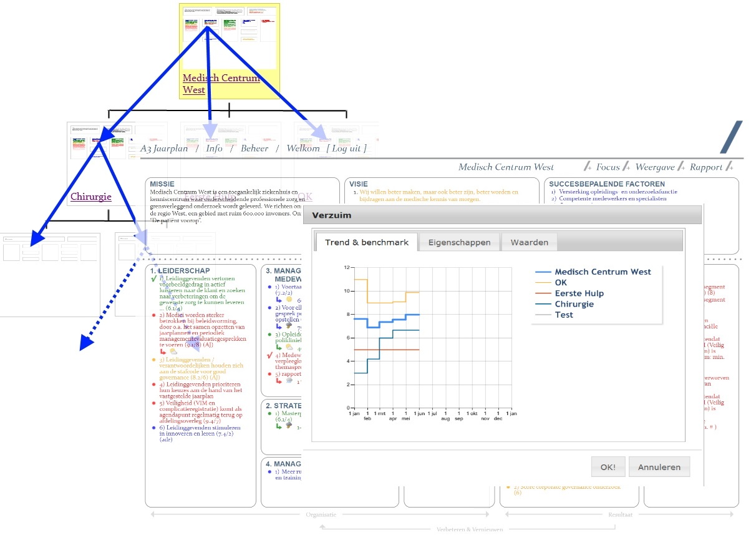Open the Medisch Centrum West thumbnail preview
Screen dimensions: 756x545
(229, 36)
